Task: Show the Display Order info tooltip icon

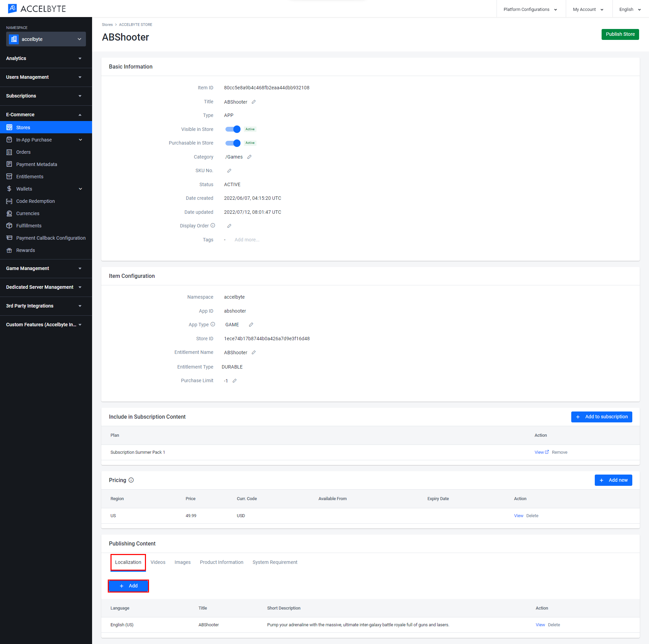Action: (213, 225)
